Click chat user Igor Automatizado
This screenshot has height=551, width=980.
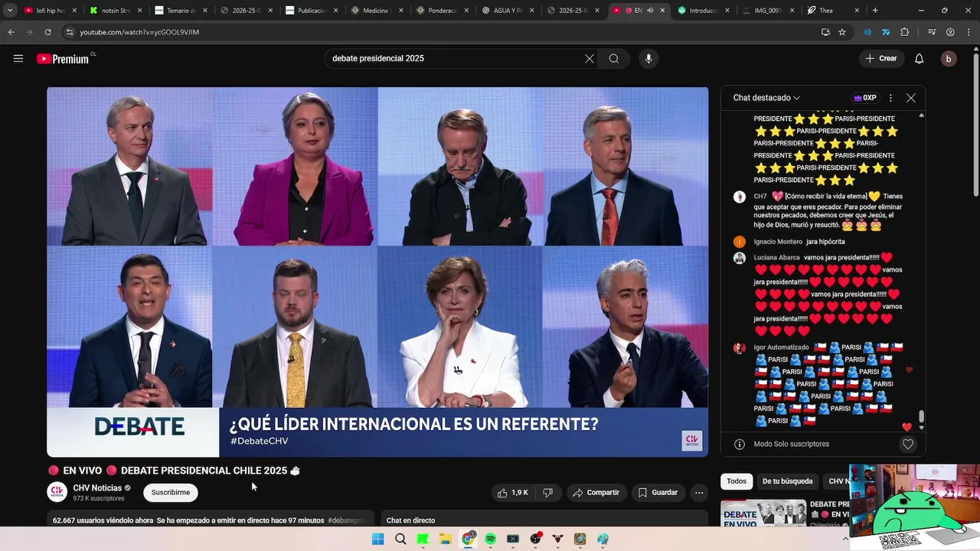781,347
